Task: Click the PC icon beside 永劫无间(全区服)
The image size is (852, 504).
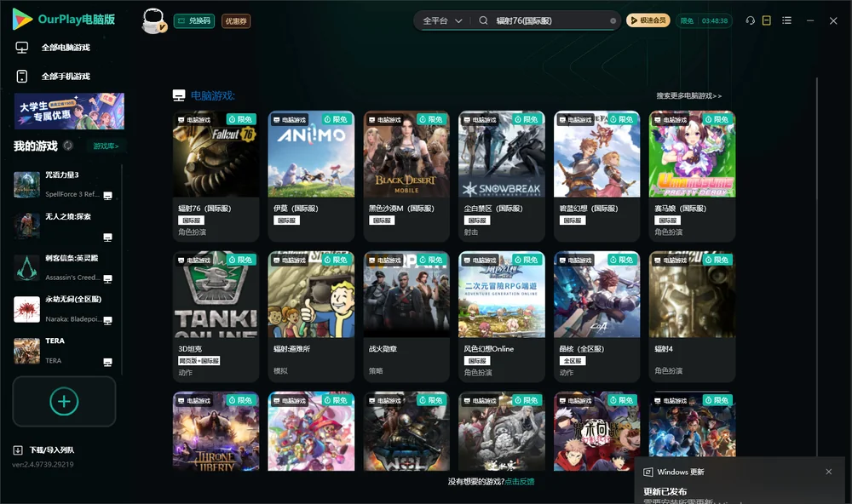Action: [107, 320]
